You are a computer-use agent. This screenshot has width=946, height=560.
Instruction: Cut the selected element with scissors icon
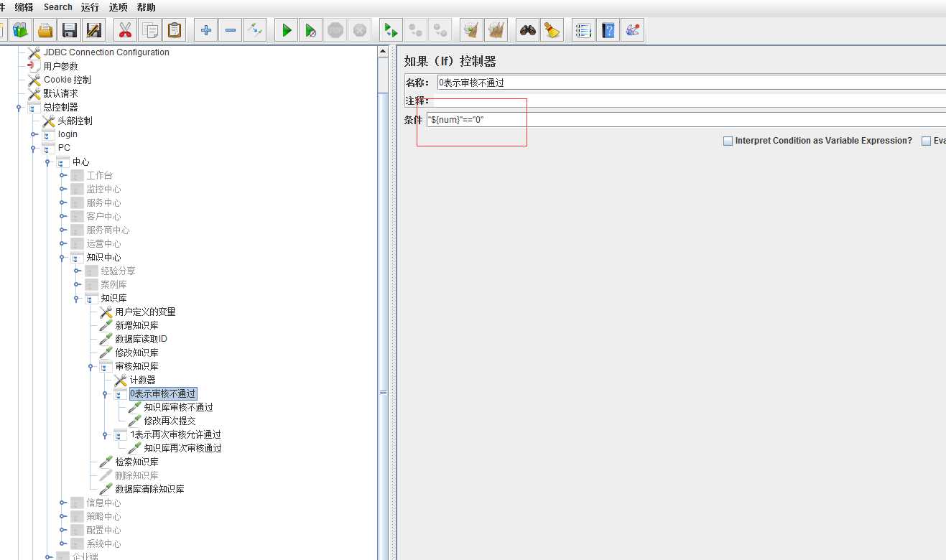point(125,30)
